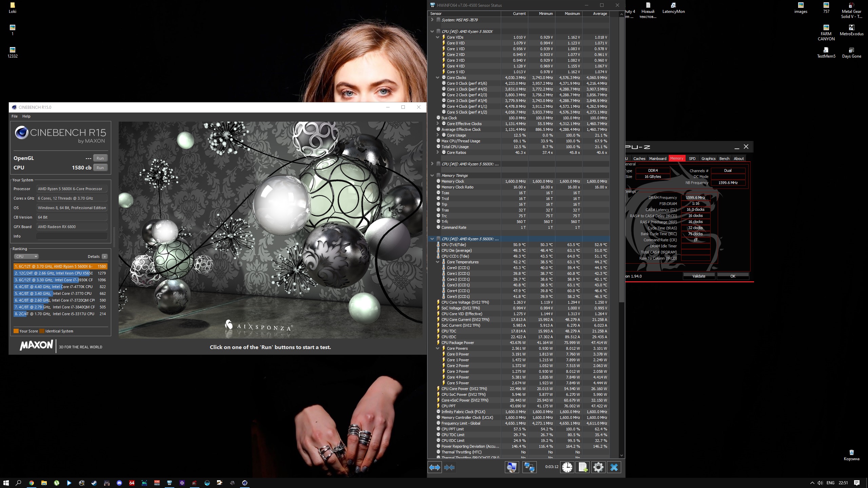868x488 pixels.
Task: Collapse the Core VIDs tree node
Action: (437, 37)
